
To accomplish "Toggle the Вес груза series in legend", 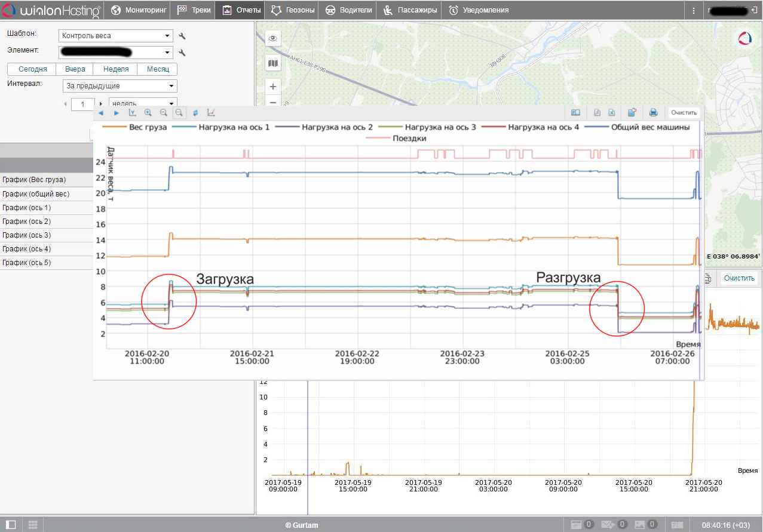I will pyautogui.click(x=138, y=127).
